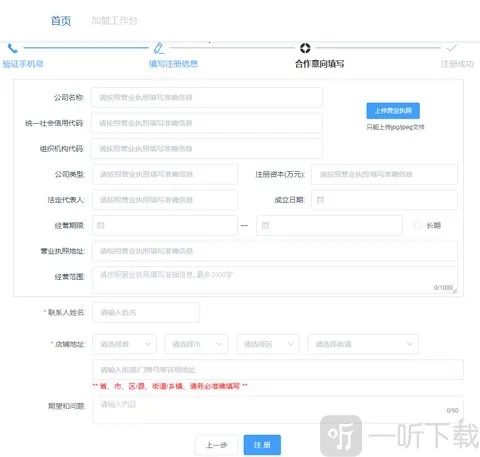
Task: Focus the 联系人姓名 input field
Action: 146,312
